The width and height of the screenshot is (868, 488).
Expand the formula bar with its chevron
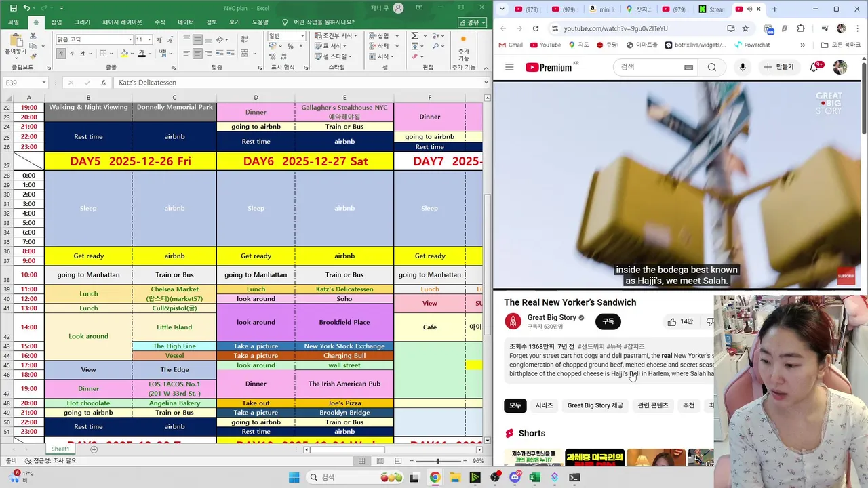coord(486,83)
